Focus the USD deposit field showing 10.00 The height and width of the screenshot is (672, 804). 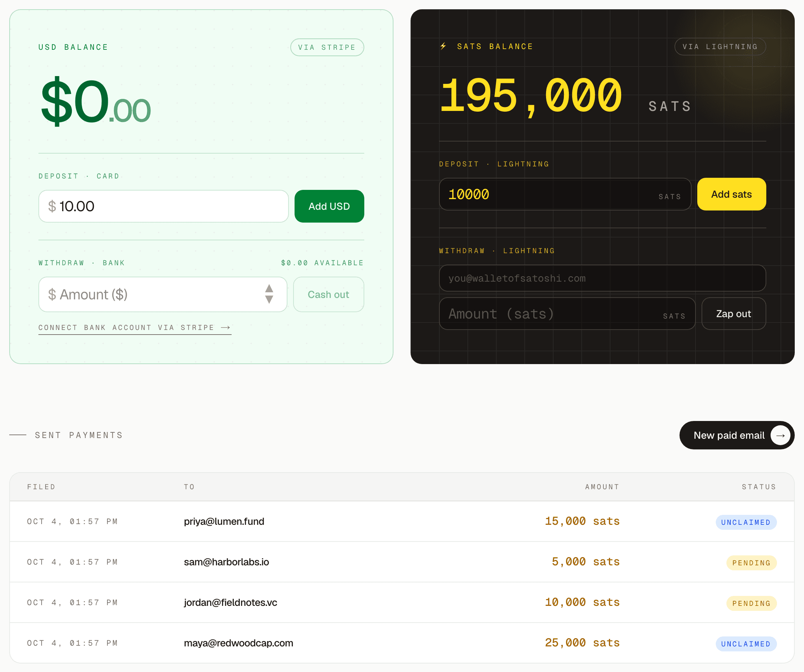coord(164,206)
